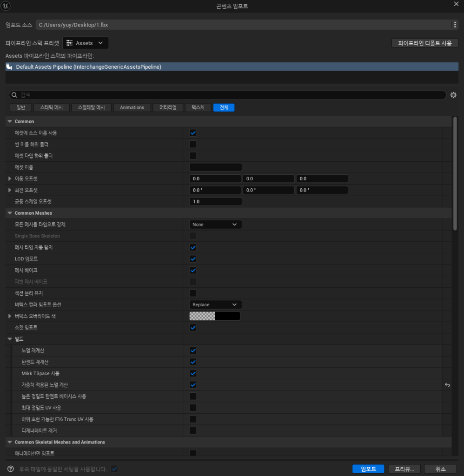Disable the 메시 베이크 checkbox
This screenshot has height=476, width=464.
tap(193, 270)
